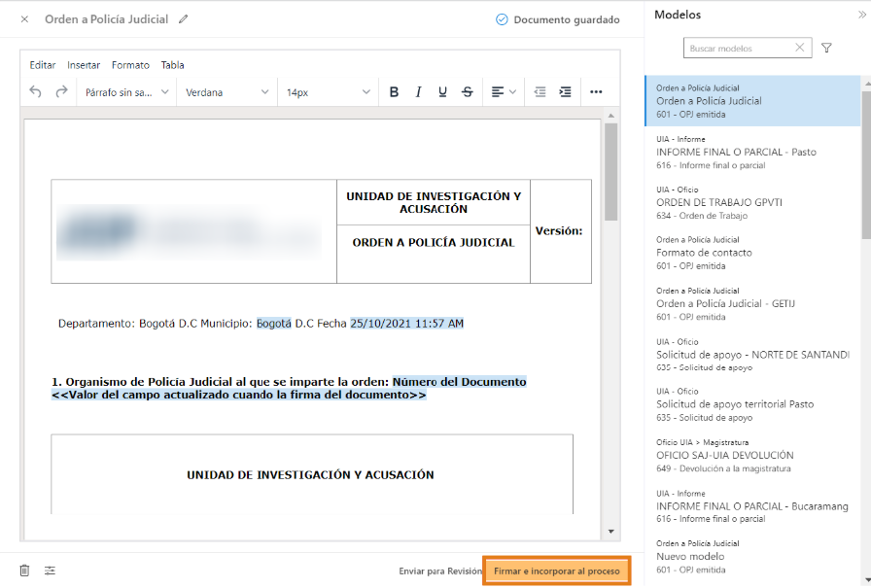Screen dimensions: 871x588
Task: Delete document using trash icon
Action: 25,571
